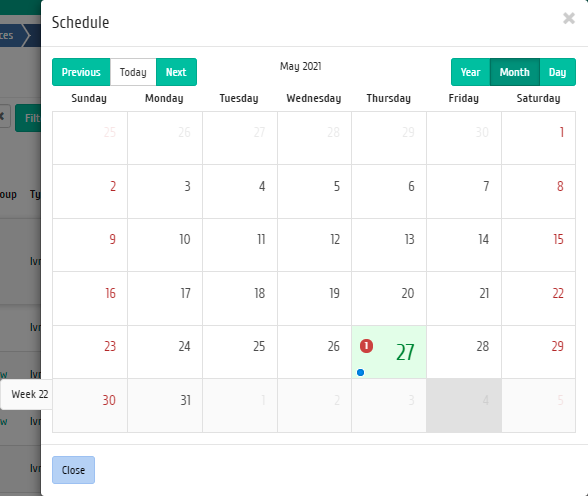The height and width of the screenshot is (496, 588).
Task: Select Saturday May 1 cell
Action: 538,138
